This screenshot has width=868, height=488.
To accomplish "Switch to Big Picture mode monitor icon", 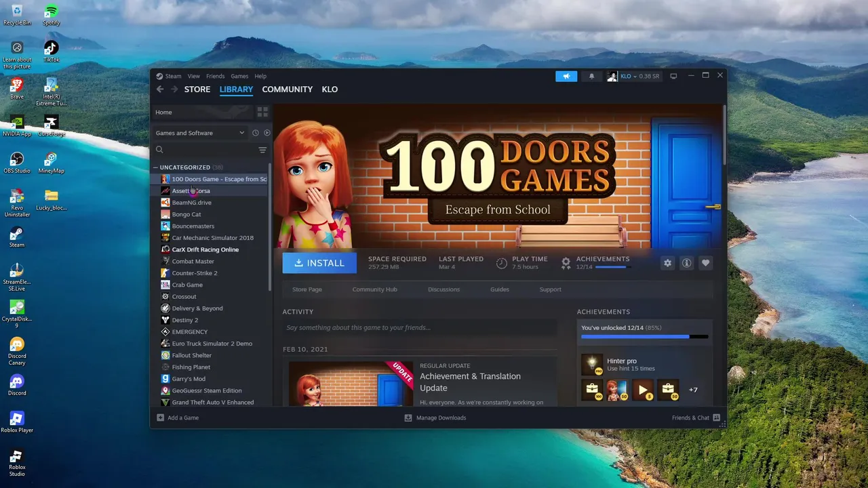I will (673, 76).
